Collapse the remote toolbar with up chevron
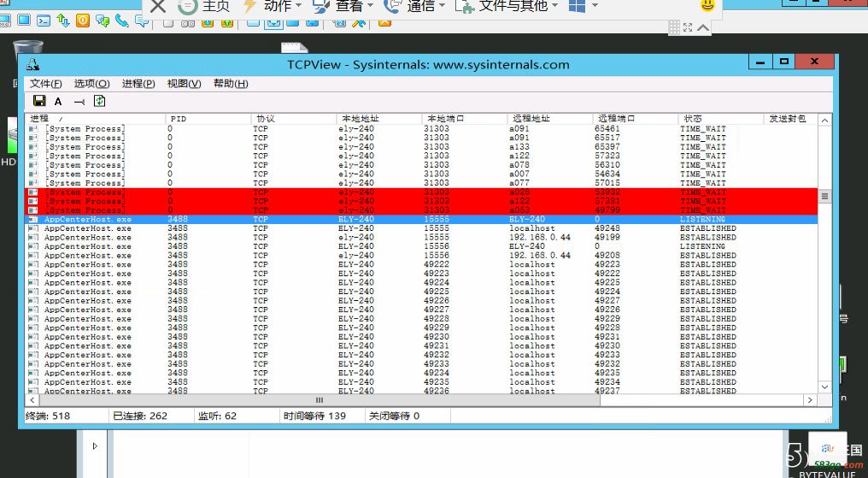This screenshot has width=868, height=478. (703, 27)
